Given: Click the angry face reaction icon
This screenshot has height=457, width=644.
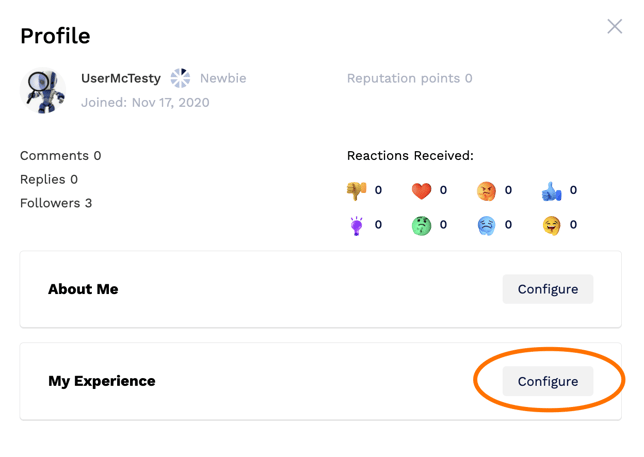Looking at the screenshot, I should tap(486, 191).
